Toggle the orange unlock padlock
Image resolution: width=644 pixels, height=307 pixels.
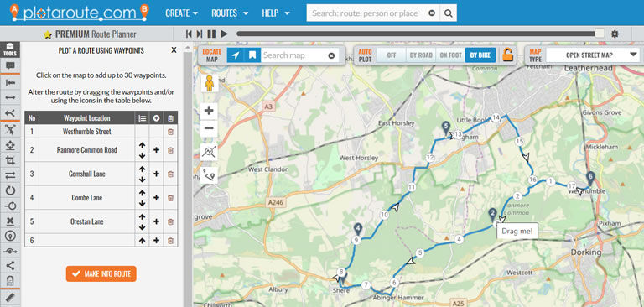pyautogui.click(x=508, y=55)
